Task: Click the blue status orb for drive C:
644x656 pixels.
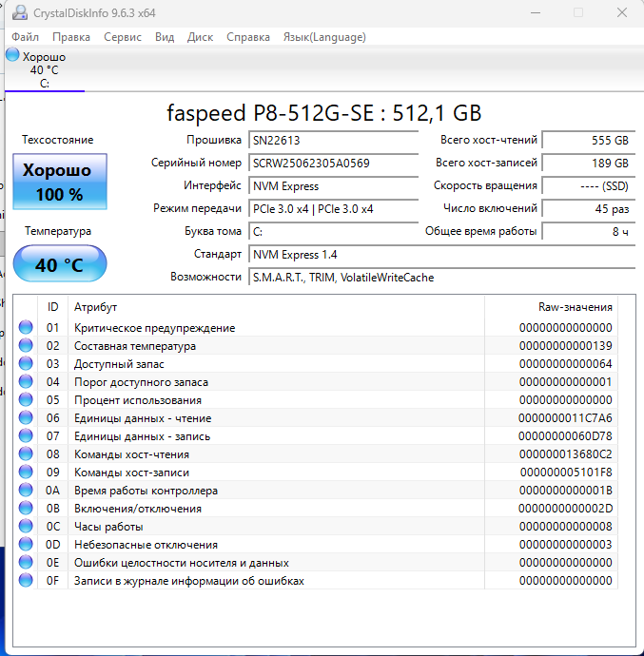Action: [x=12, y=55]
